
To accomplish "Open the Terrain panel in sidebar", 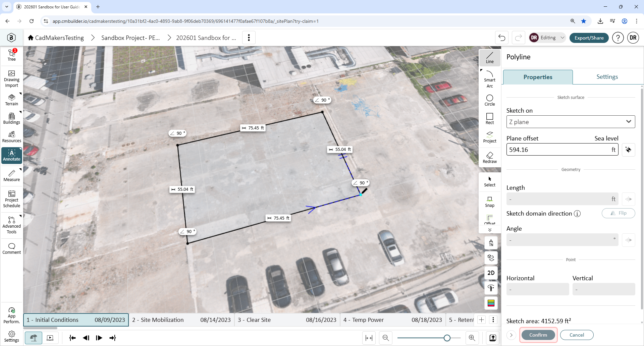I will (x=12, y=100).
